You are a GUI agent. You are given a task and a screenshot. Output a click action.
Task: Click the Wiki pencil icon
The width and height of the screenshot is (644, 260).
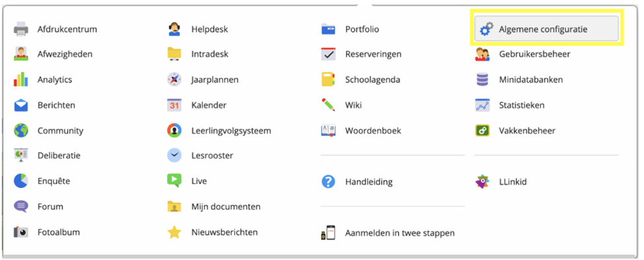coord(328,105)
